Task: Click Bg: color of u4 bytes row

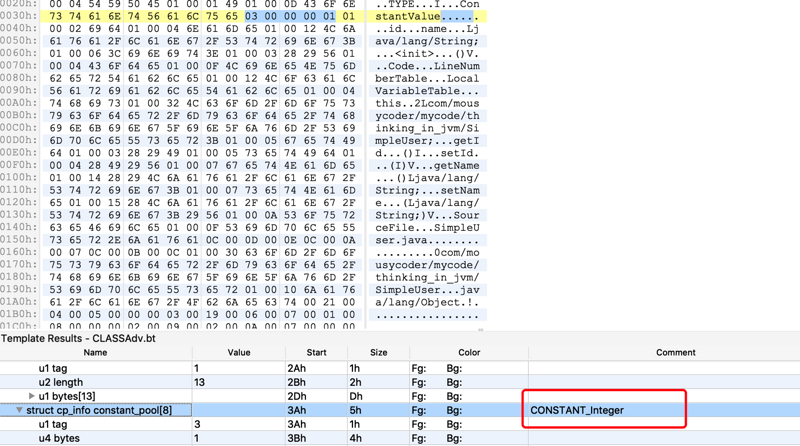Action: tap(454, 438)
